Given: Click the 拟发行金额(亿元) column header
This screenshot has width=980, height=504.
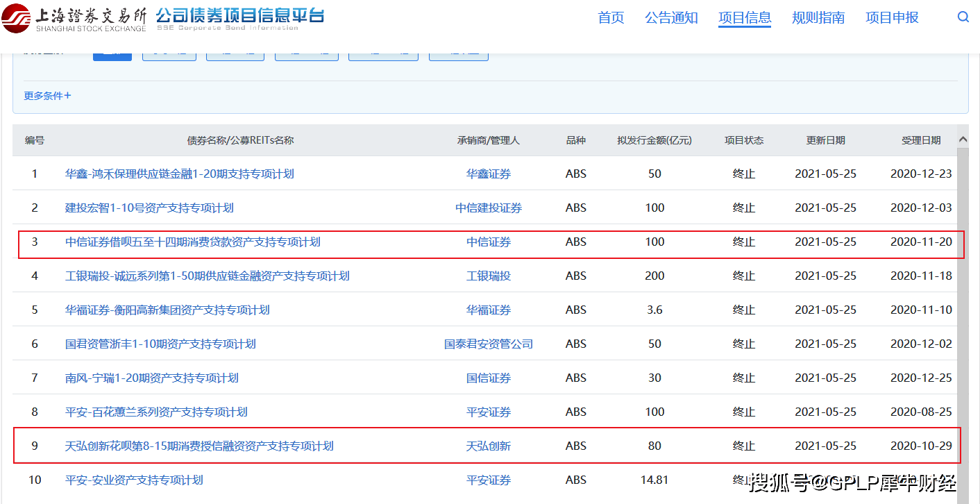Looking at the screenshot, I should click(x=654, y=140).
